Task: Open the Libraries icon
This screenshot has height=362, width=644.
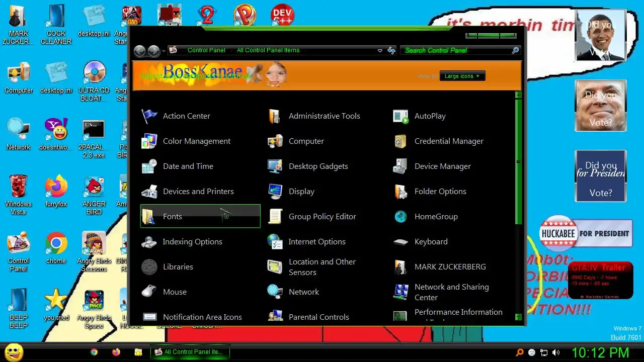Action: [149, 267]
